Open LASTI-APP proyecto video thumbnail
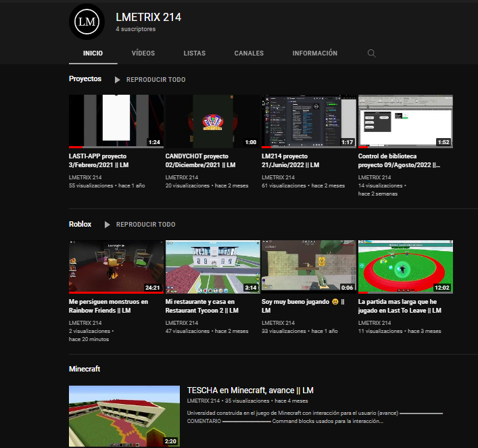 pyautogui.click(x=116, y=121)
